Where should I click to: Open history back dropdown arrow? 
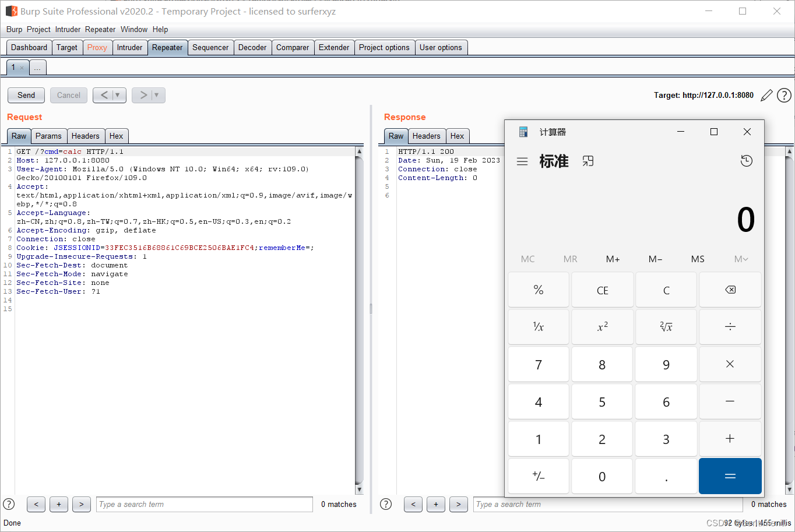click(x=118, y=95)
